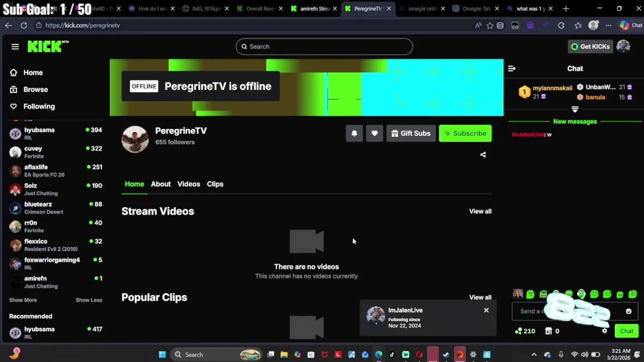Favorite this page with star icon
644x362 pixels.
tap(490, 25)
